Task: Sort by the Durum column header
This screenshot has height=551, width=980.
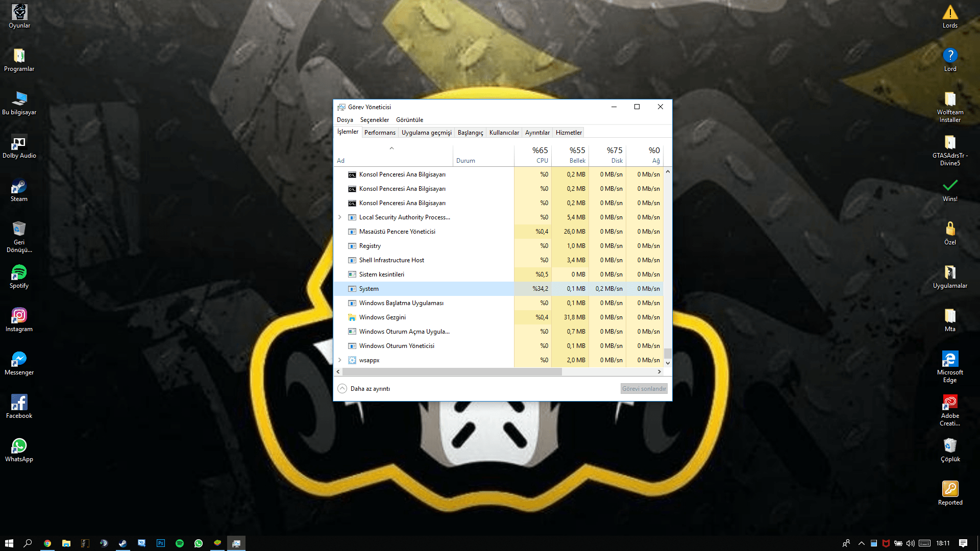Action: point(483,155)
